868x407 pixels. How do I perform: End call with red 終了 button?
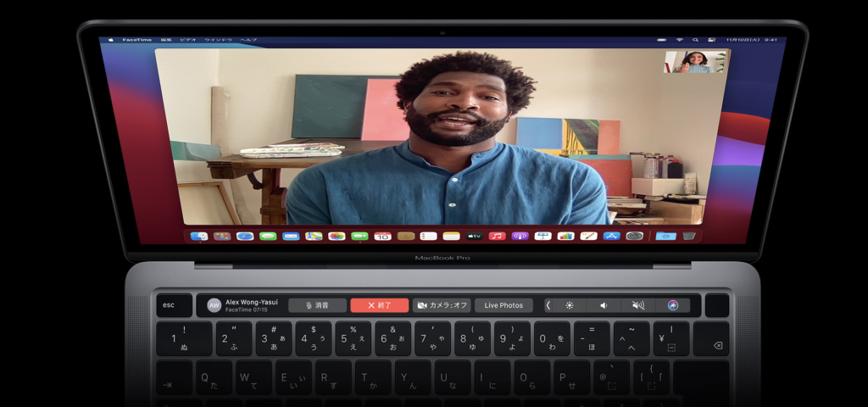click(x=379, y=305)
